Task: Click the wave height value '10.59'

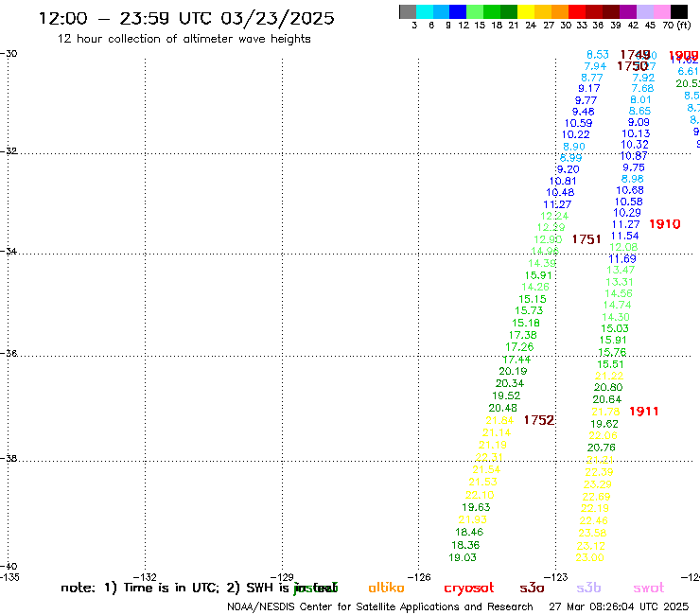Action: 578,123
